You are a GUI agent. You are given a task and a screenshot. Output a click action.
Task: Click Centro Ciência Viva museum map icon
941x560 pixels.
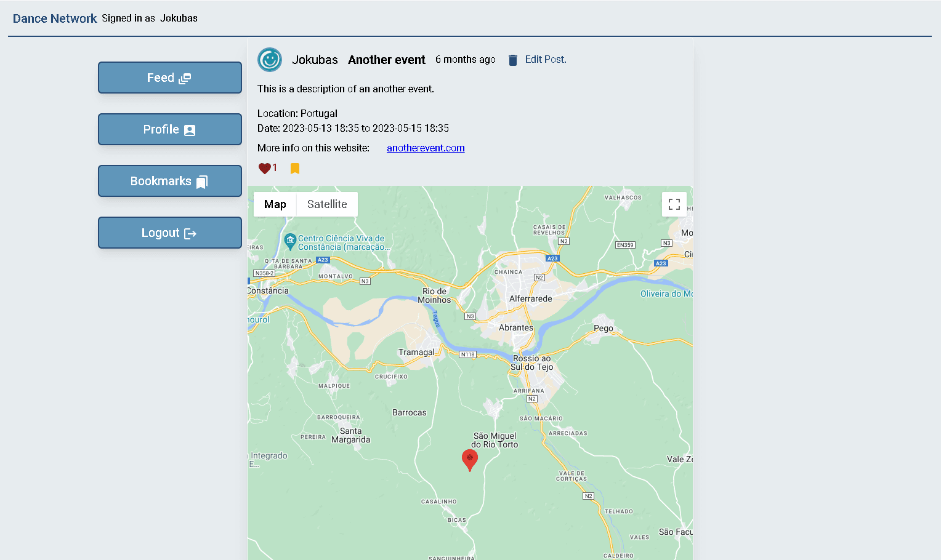[x=290, y=241]
